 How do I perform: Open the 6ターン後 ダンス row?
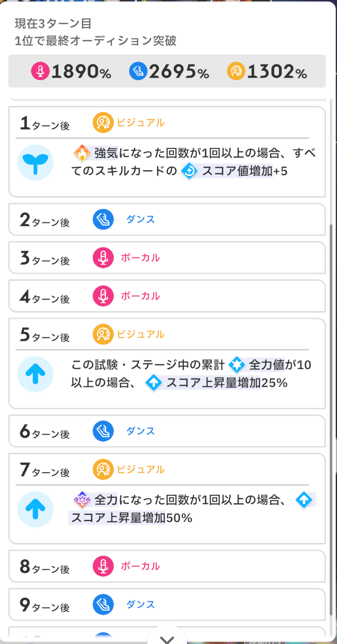pyautogui.click(x=167, y=431)
